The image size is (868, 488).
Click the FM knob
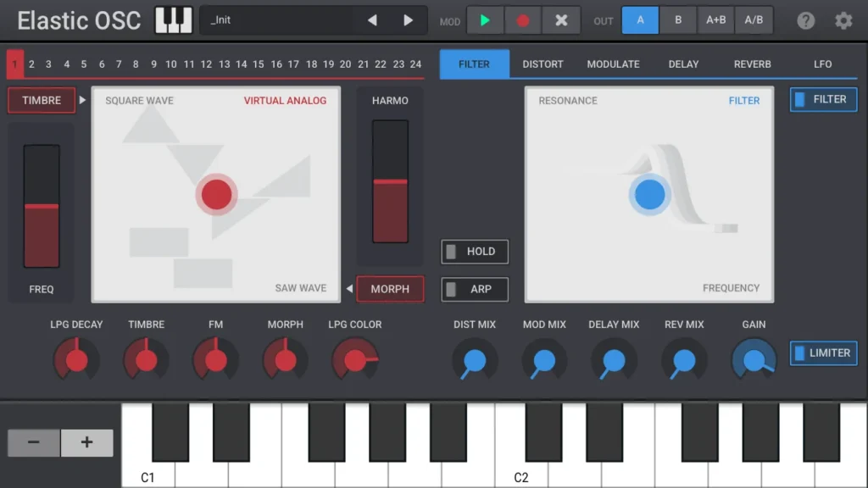(x=216, y=360)
